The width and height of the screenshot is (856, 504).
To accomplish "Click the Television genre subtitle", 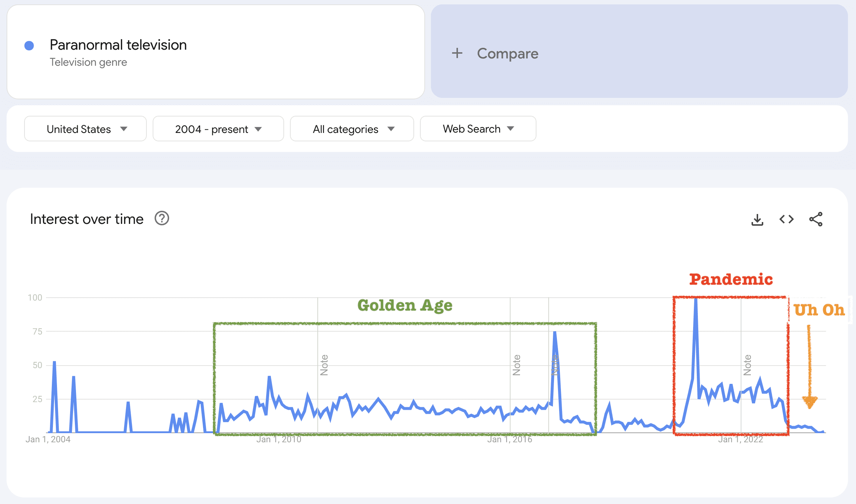I will click(x=88, y=62).
